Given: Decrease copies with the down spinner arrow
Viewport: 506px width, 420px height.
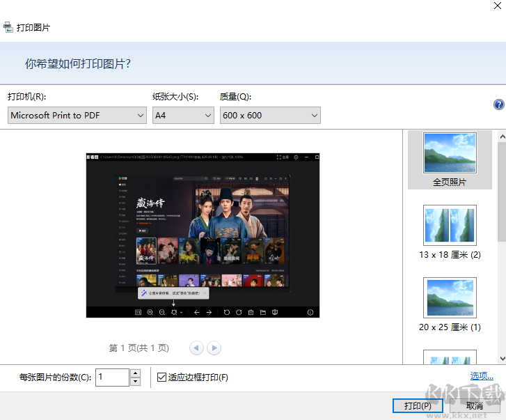Looking at the screenshot, I should tap(135, 382).
